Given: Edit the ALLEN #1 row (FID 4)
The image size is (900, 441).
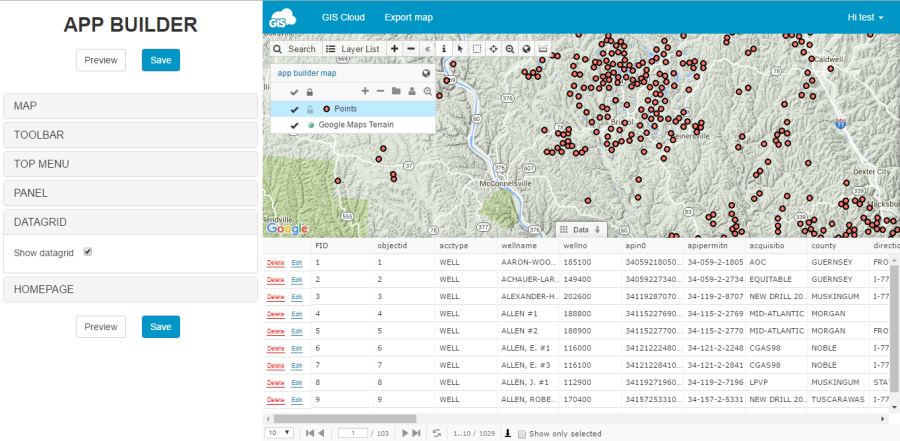Looking at the screenshot, I should pos(297,314).
